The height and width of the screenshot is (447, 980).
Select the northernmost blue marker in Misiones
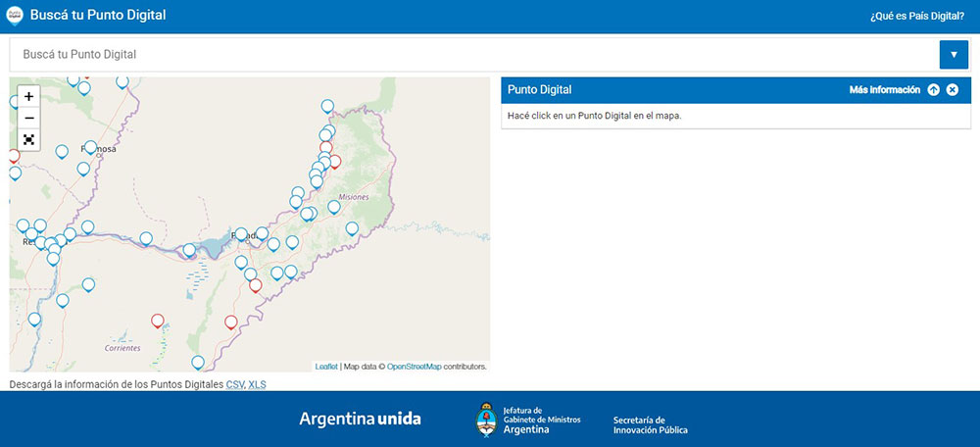(327, 107)
